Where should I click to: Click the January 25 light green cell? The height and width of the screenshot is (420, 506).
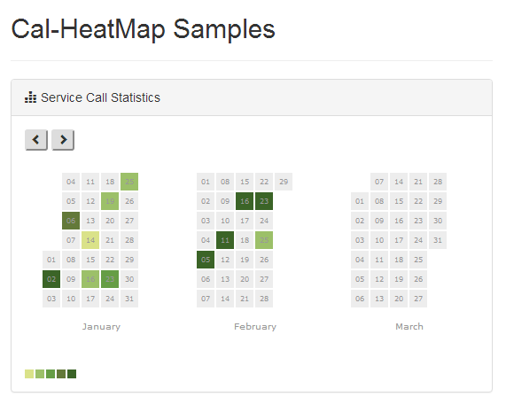click(129, 182)
